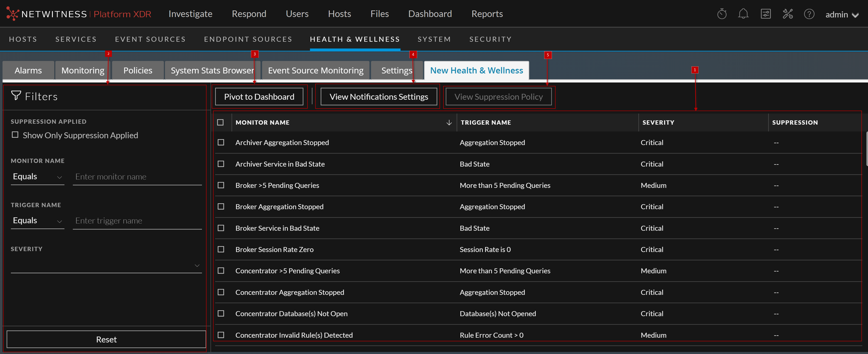The width and height of the screenshot is (868, 354).
Task: Open the help question mark icon
Action: pyautogui.click(x=809, y=14)
